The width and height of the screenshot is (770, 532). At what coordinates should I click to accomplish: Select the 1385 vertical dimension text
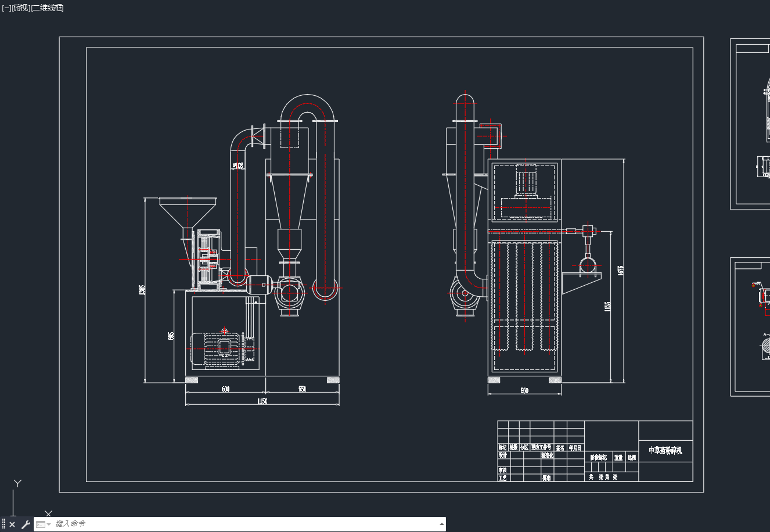[x=142, y=289]
